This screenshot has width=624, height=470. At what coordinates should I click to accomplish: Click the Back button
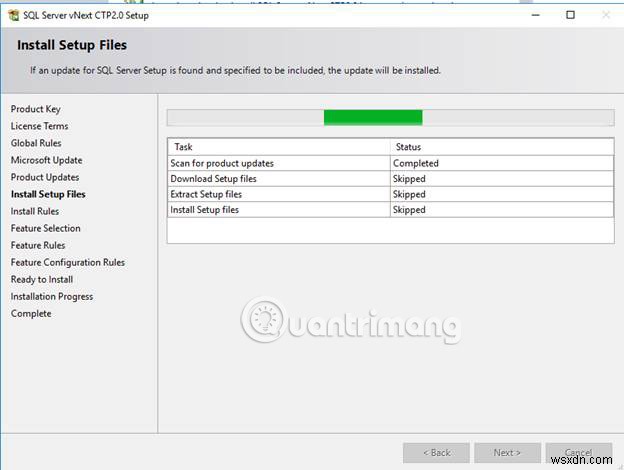click(436, 453)
